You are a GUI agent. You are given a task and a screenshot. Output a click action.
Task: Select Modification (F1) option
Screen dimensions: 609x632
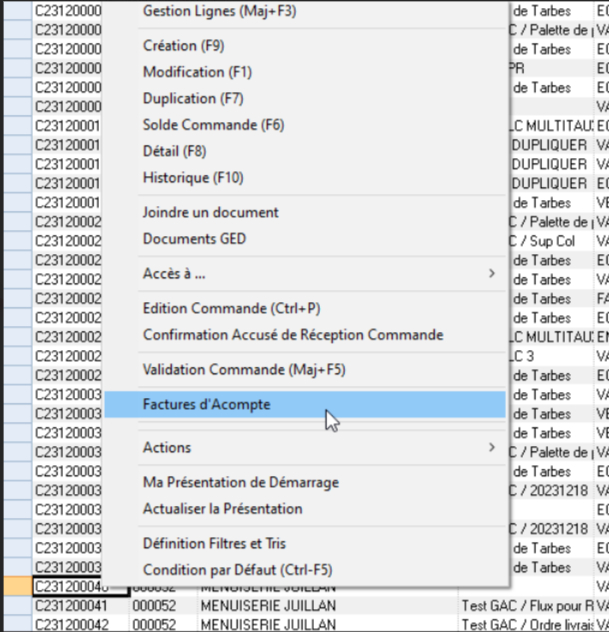[197, 72]
